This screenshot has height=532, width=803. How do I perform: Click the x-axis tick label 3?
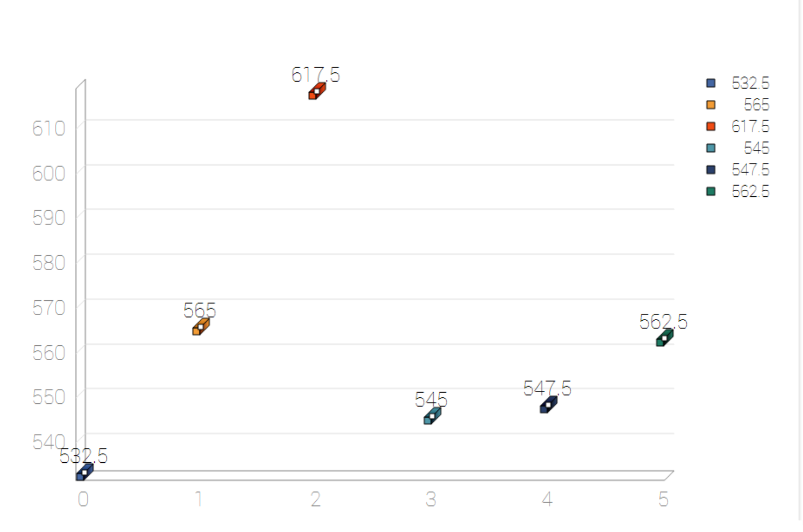point(431,500)
